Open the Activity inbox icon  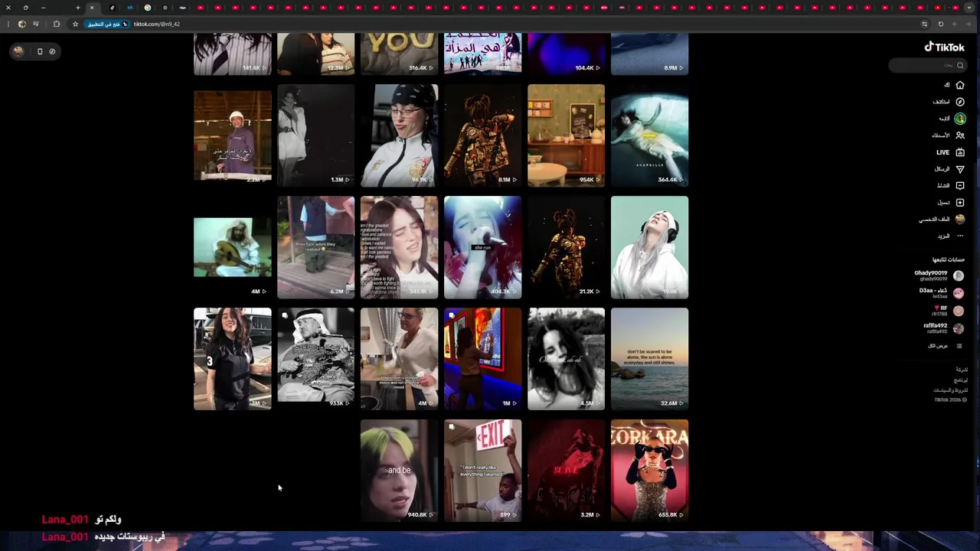(x=960, y=186)
